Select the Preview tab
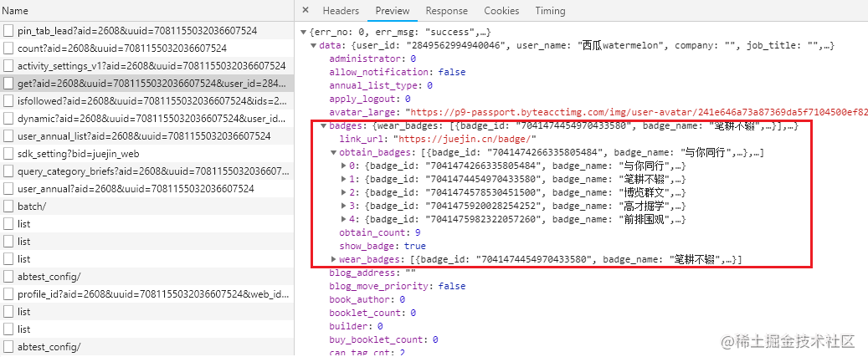868x362 pixels. click(x=393, y=11)
